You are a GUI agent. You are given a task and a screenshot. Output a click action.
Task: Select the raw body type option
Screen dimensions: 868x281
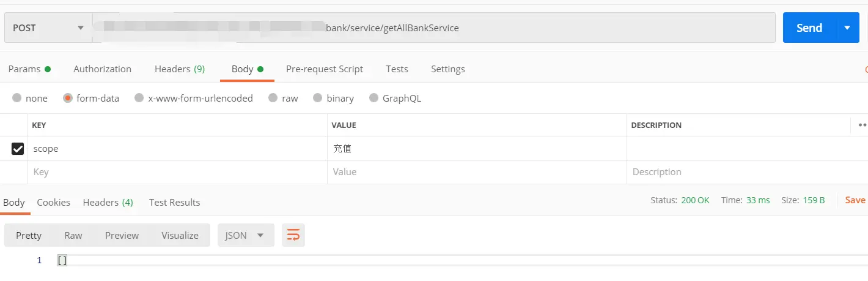(273, 98)
